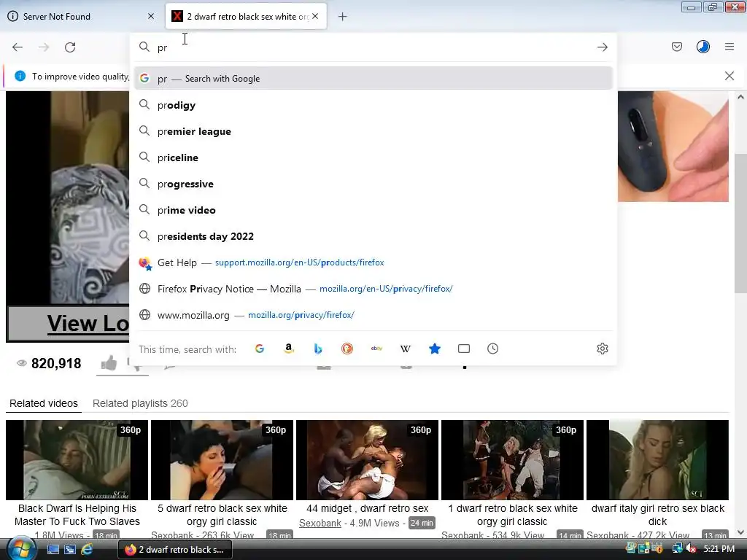
Task: Go back to the previous page
Action: pos(18,47)
